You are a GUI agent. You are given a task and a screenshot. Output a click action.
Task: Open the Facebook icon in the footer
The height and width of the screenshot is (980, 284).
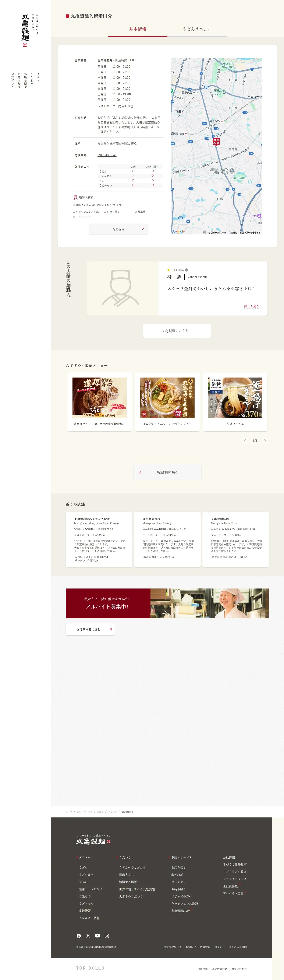pos(79,936)
